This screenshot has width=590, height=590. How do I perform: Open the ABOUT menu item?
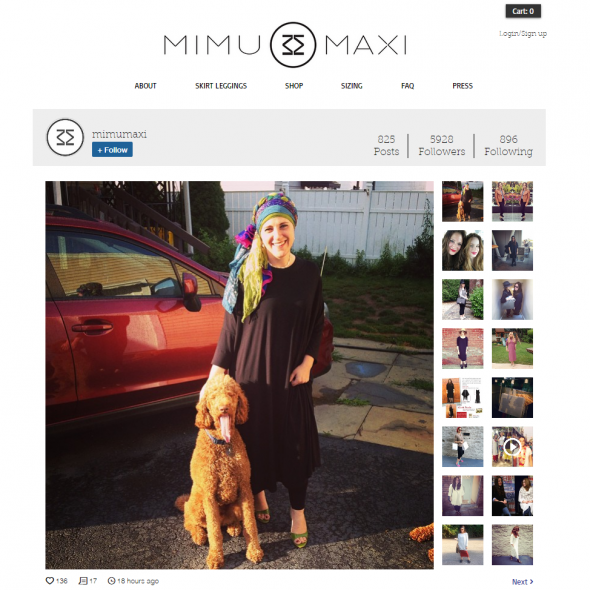pyautogui.click(x=145, y=86)
